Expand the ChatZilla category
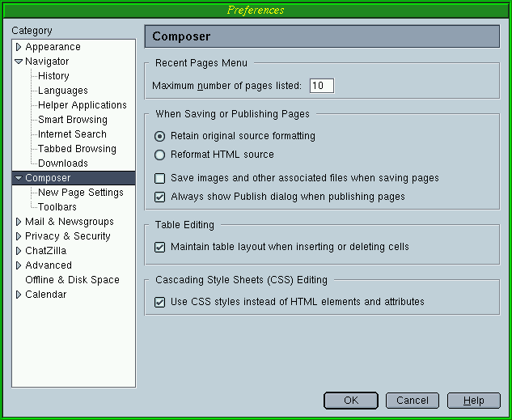This screenshot has height=420, width=512. pyautogui.click(x=19, y=251)
